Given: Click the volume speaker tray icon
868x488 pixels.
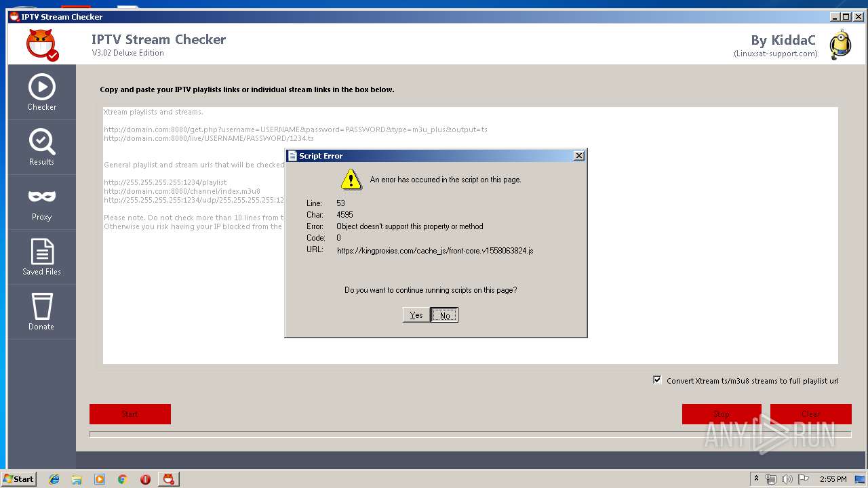Looking at the screenshot, I should (787, 479).
